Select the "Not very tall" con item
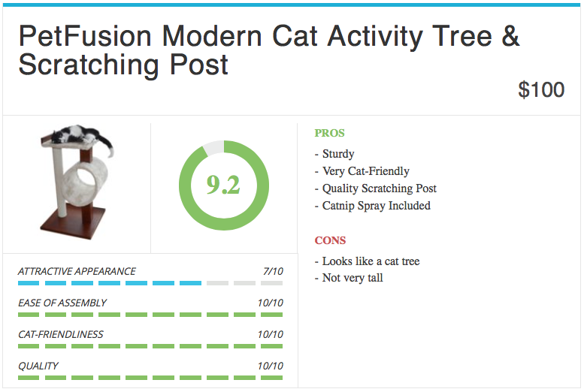This screenshot has width=584, height=392. pos(353,278)
